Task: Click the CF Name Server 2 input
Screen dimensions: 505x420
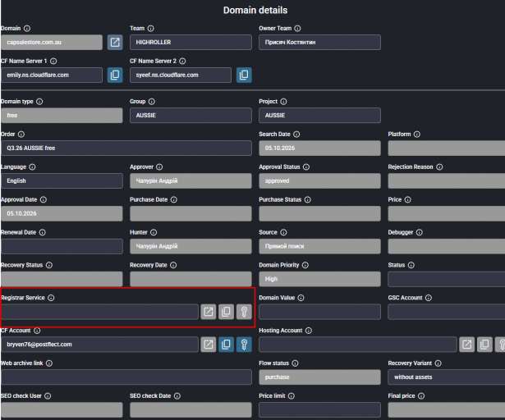Action: click(x=181, y=75)
